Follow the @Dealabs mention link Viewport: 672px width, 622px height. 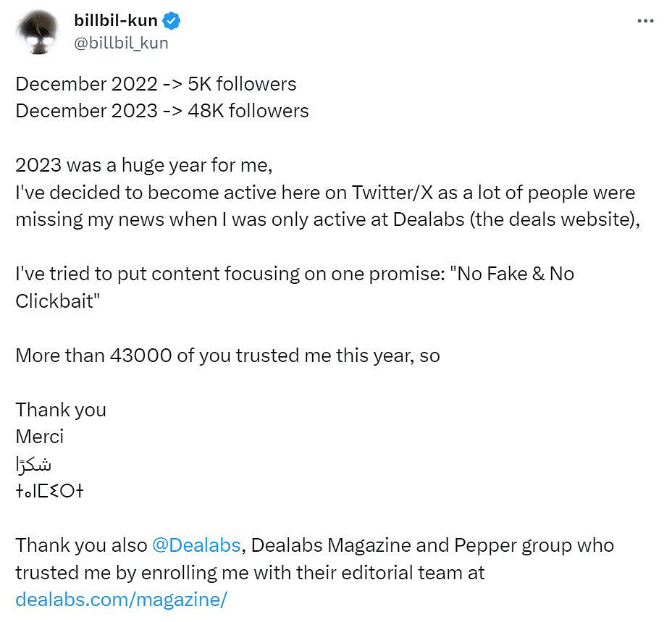click(196, 545)
